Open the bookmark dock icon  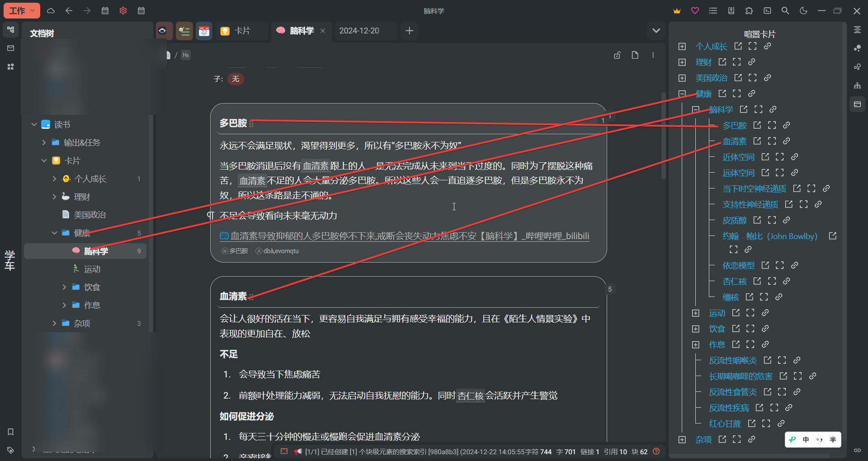11,432
